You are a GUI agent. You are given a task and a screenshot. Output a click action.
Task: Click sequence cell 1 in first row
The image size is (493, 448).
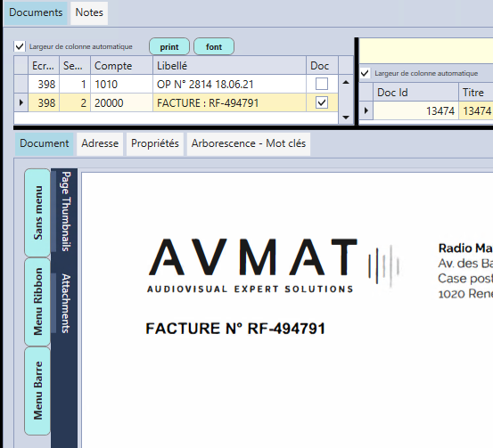tap(75, 85)
